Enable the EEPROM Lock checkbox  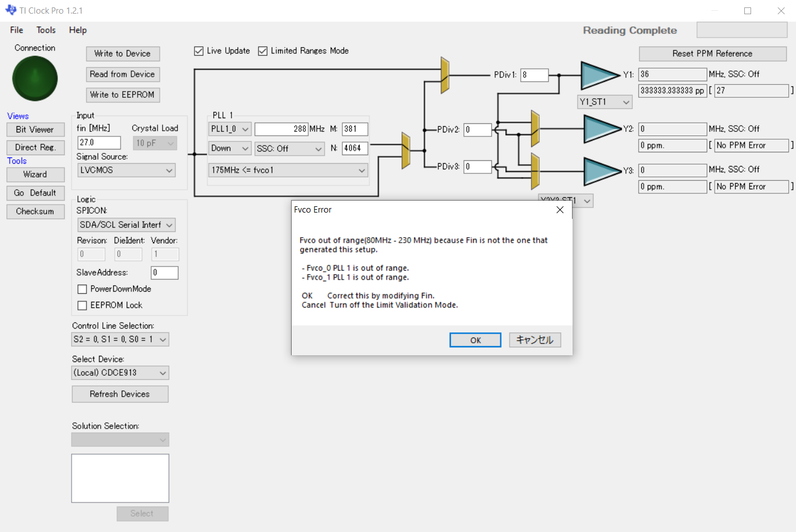pos(82,306)
